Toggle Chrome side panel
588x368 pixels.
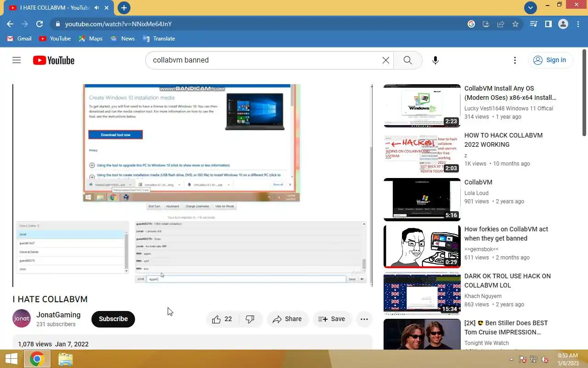tap(548, 24)
